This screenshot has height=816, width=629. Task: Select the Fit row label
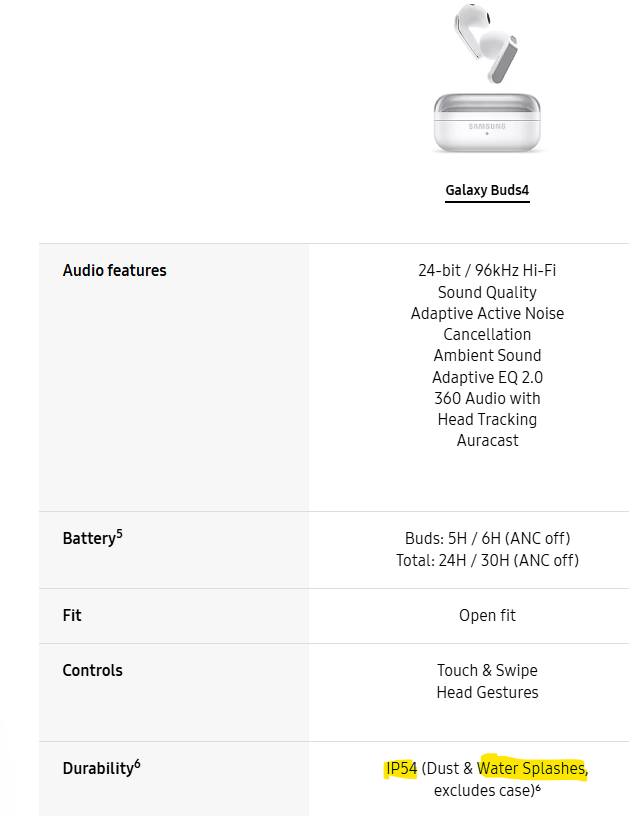pos(72,615)
